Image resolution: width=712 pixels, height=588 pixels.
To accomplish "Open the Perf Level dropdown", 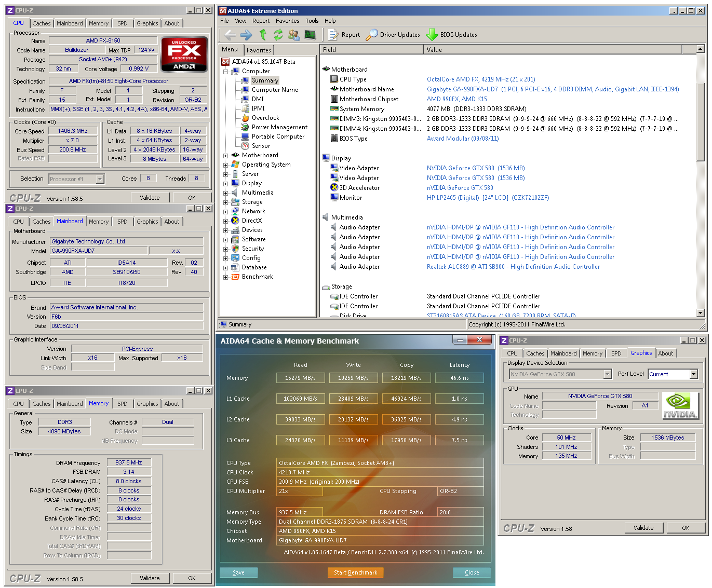I will [x=693, y=374].
